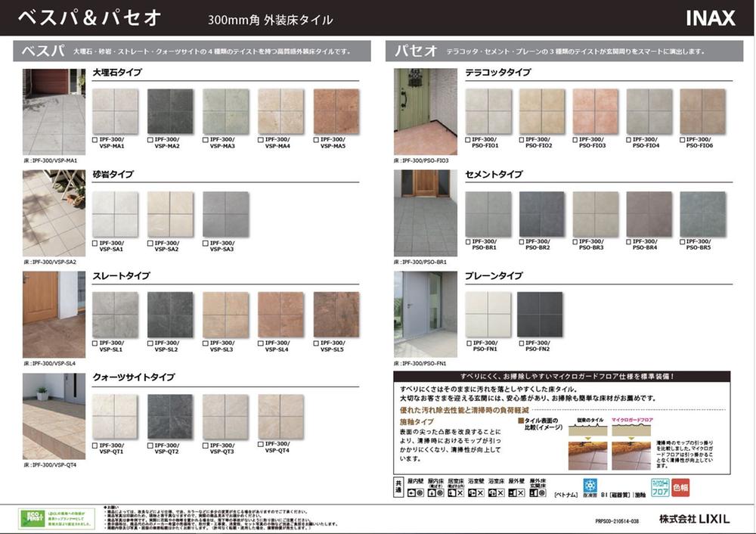Click the black マイクロガードフロア仕様 banner

(x=562, y=376)
